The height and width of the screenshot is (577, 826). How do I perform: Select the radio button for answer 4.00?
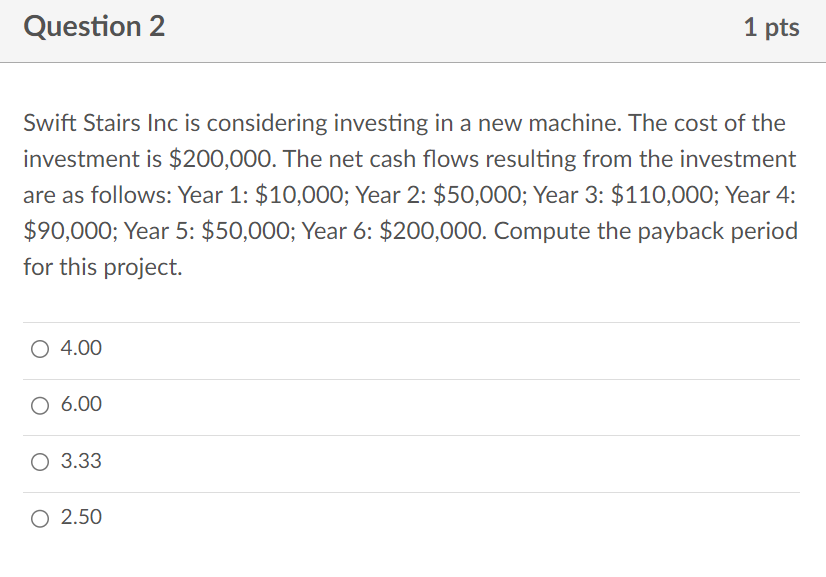tap(40, 349)
